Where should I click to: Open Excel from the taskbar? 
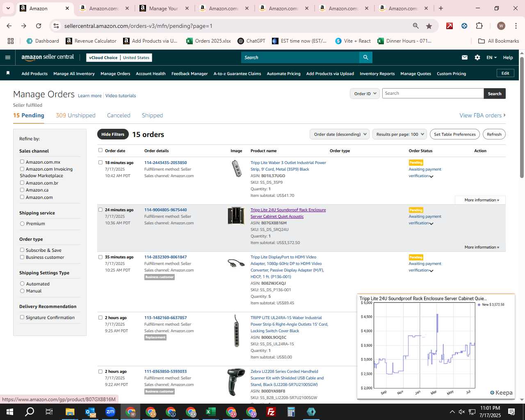211,412
